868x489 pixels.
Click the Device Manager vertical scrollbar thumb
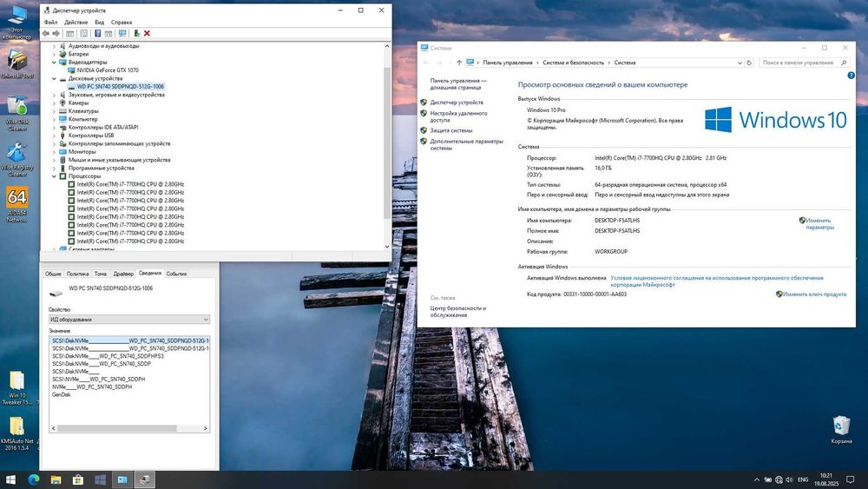pyautogui.click(x=387, y=142)
